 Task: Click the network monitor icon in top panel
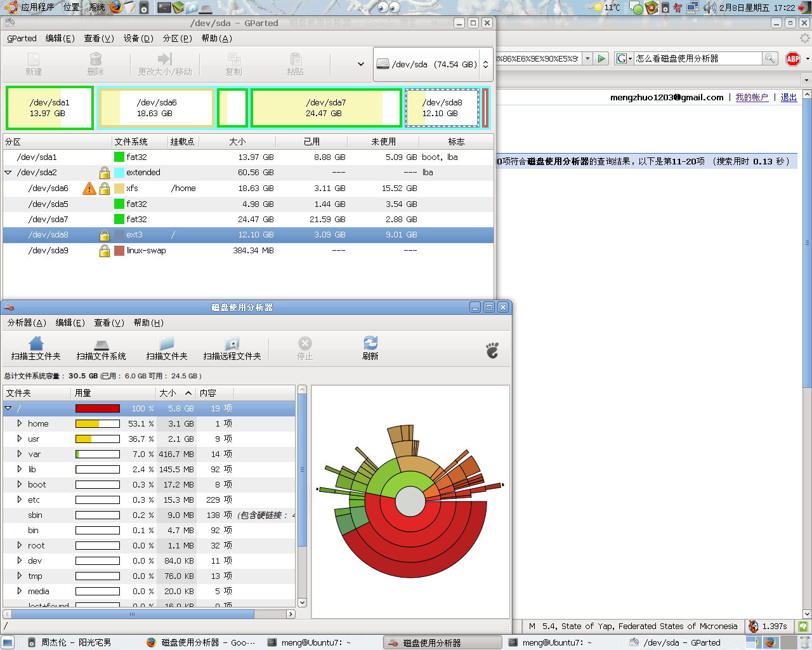click(x=693, y=8)
